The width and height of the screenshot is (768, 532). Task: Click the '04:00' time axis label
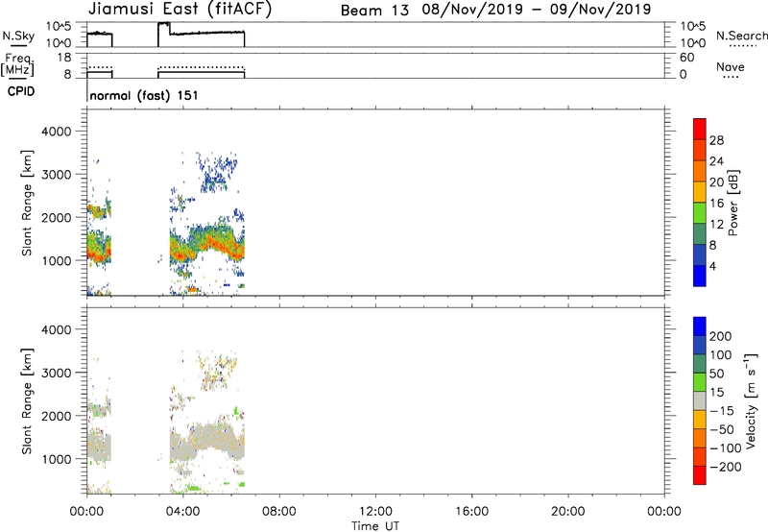(x=182, y=512)
